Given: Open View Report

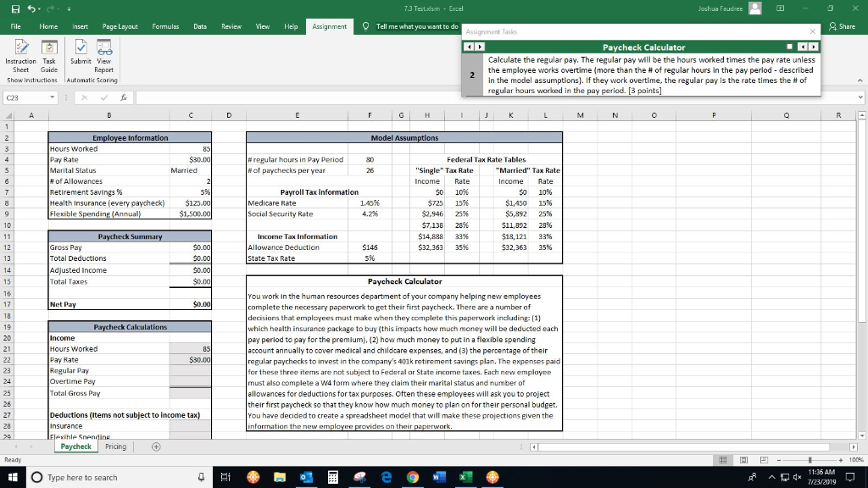Looking at the screenshot, I should point(104,57).
